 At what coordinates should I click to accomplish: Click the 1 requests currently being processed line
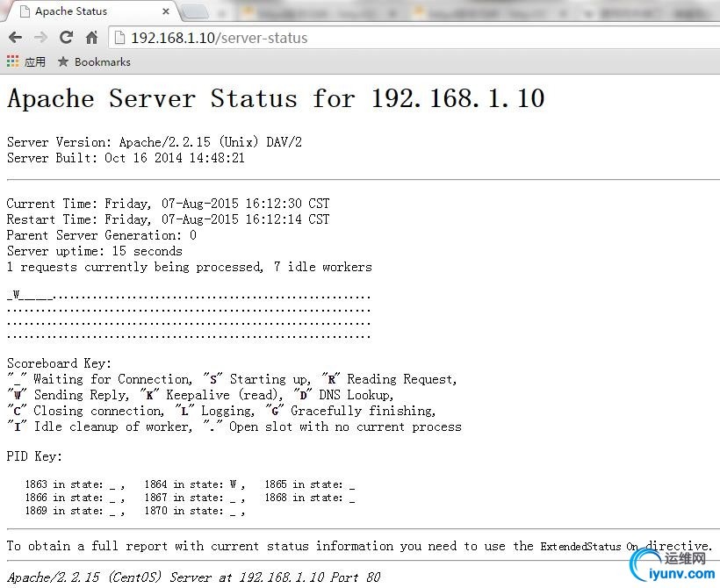point(189,267)
